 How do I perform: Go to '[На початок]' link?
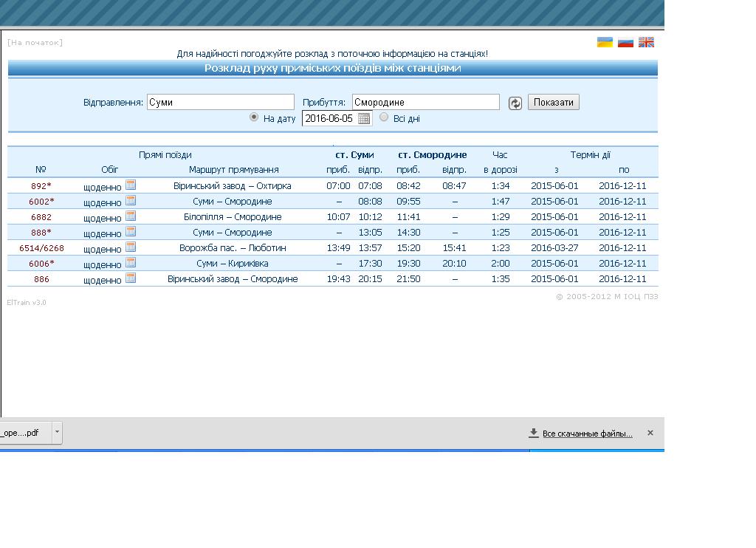[35, 42]
